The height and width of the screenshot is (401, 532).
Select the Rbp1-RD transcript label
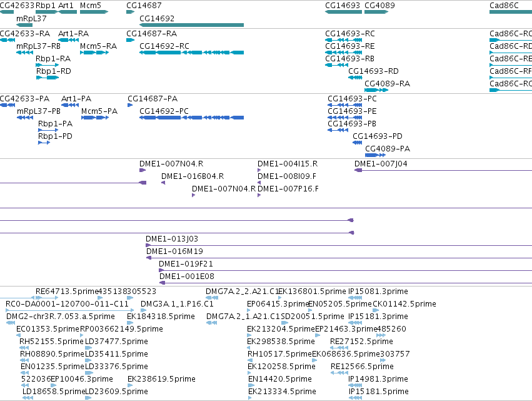54,71
